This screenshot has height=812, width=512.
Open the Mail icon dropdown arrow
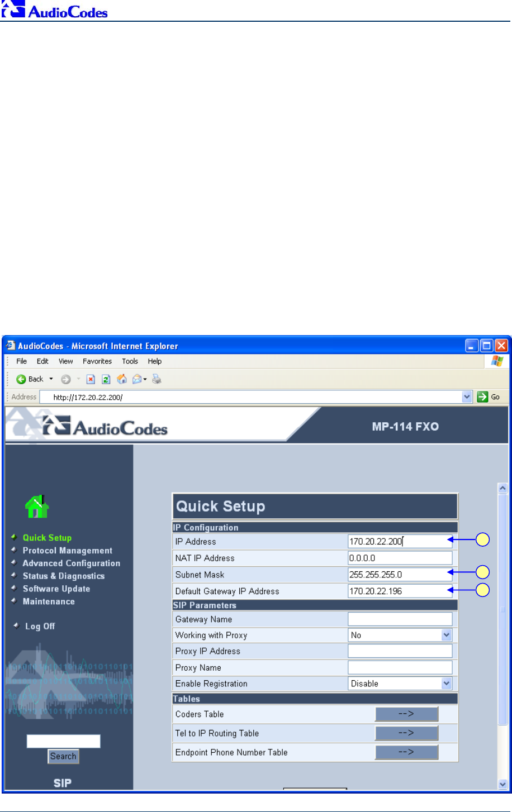145,380
